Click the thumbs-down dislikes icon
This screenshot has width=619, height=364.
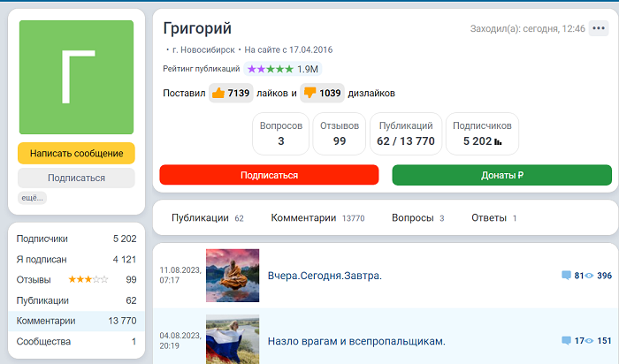click(x=309, y=93)
